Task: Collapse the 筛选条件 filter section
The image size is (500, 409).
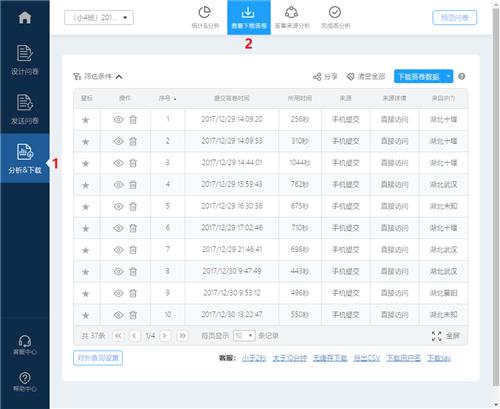Action: (x=98, y=77)
